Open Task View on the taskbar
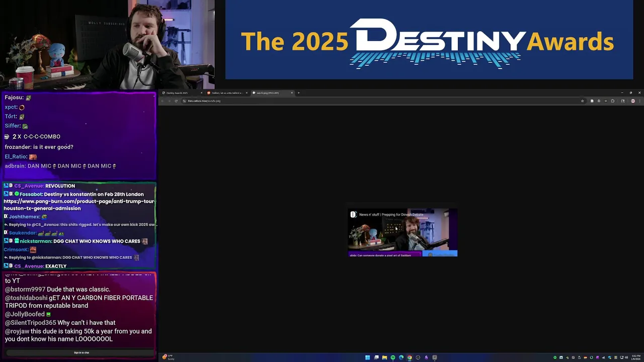The image size is (644, 362). click(x=376, y=357)
